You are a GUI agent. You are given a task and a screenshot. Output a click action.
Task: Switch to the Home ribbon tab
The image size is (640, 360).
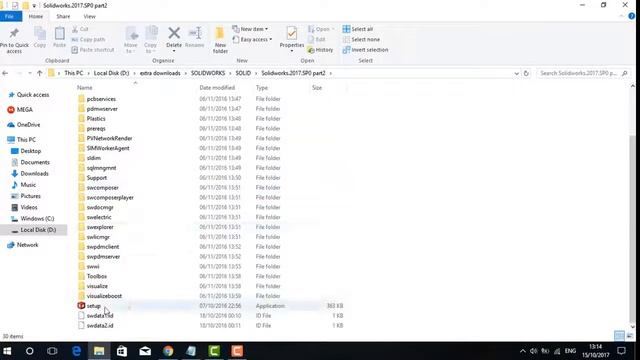(36, 16)
